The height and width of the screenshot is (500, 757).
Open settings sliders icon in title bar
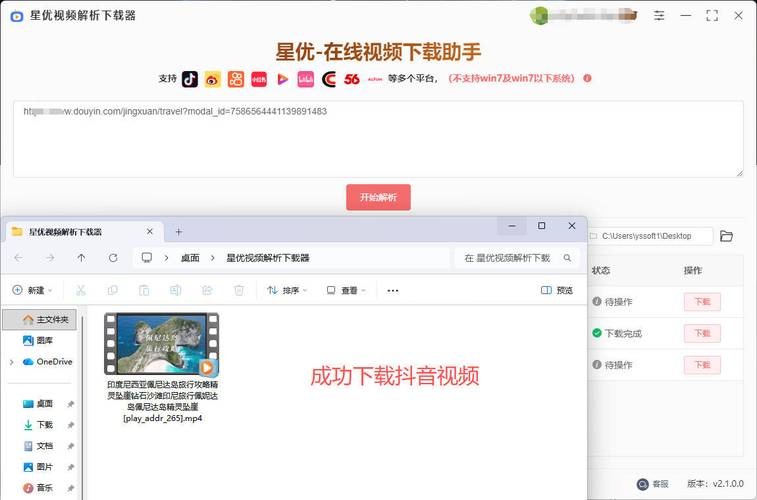tap(659, 15)
